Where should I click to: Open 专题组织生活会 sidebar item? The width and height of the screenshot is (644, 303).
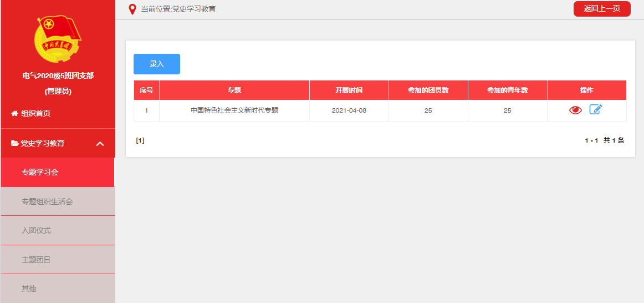tap(47, 201)
